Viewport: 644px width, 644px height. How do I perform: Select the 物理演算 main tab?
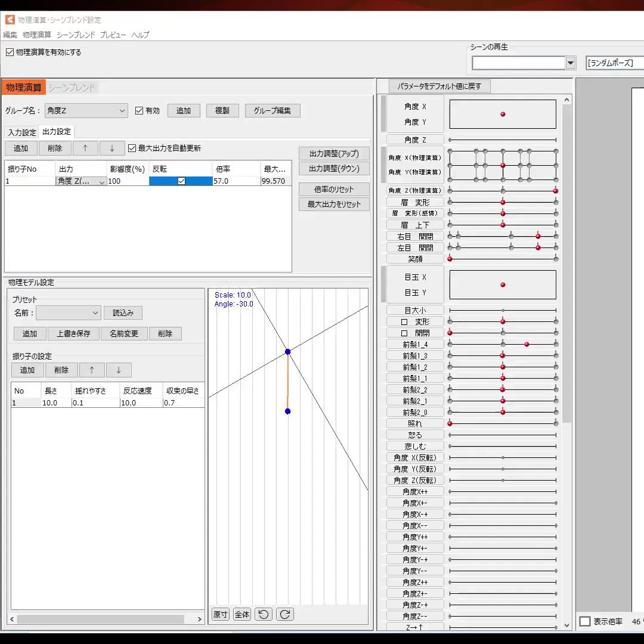(x=24, y=88)
